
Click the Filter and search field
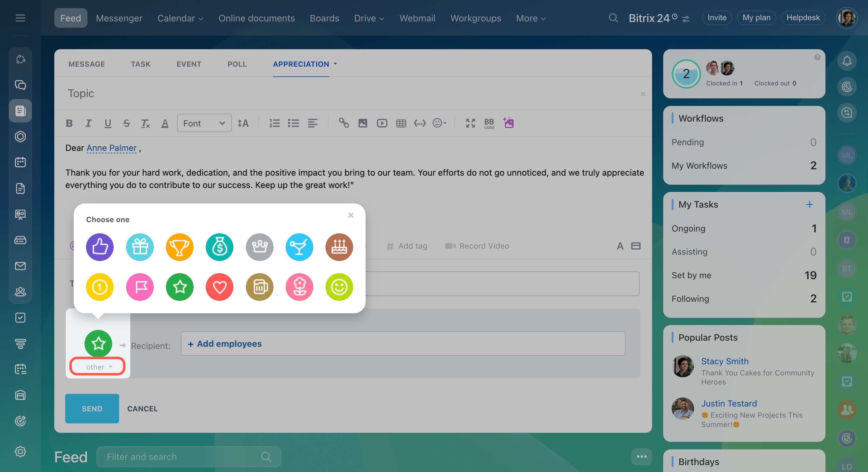[189, 457]
